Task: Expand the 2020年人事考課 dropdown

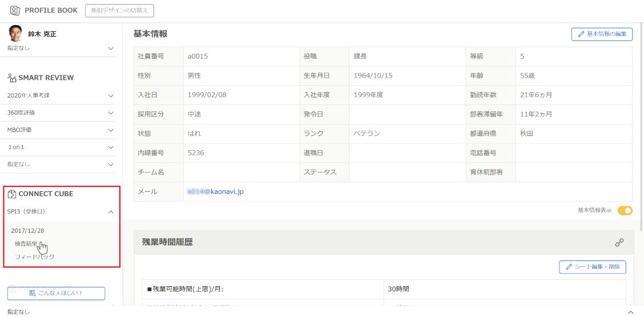Action: click(111, 95)
